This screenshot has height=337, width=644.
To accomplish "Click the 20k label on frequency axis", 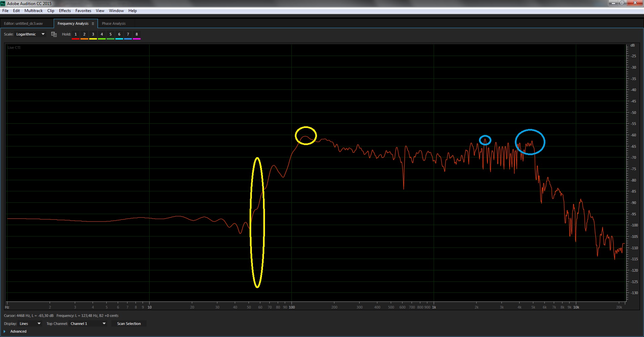I will pyautogui.click(x=619, y=307).
